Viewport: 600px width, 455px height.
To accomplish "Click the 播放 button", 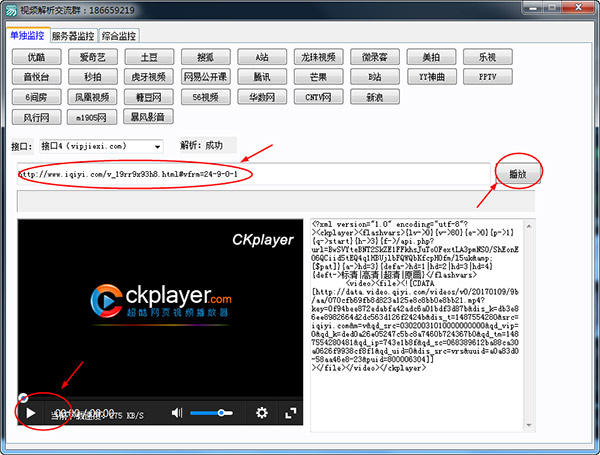I will [x=518, y=174].
